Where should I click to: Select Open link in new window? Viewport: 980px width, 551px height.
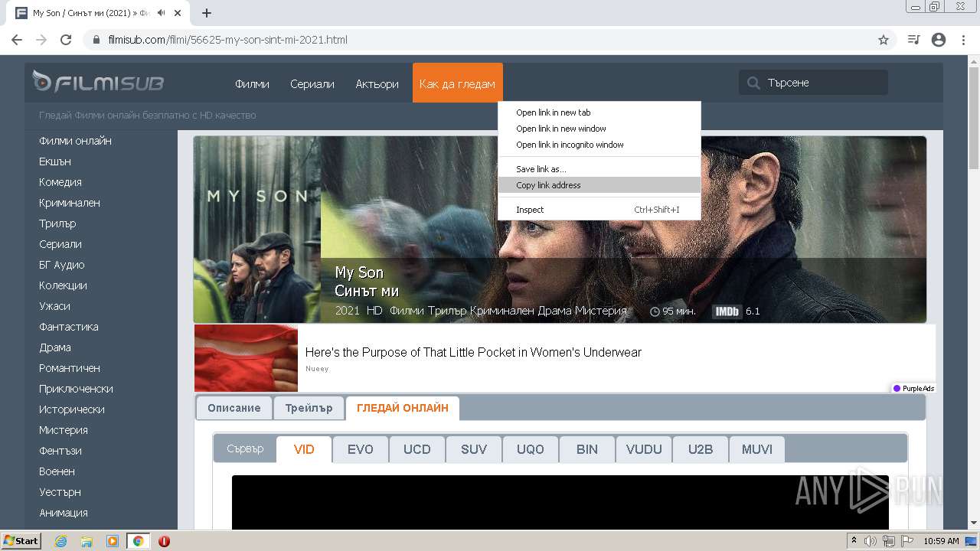click(599, 129)
